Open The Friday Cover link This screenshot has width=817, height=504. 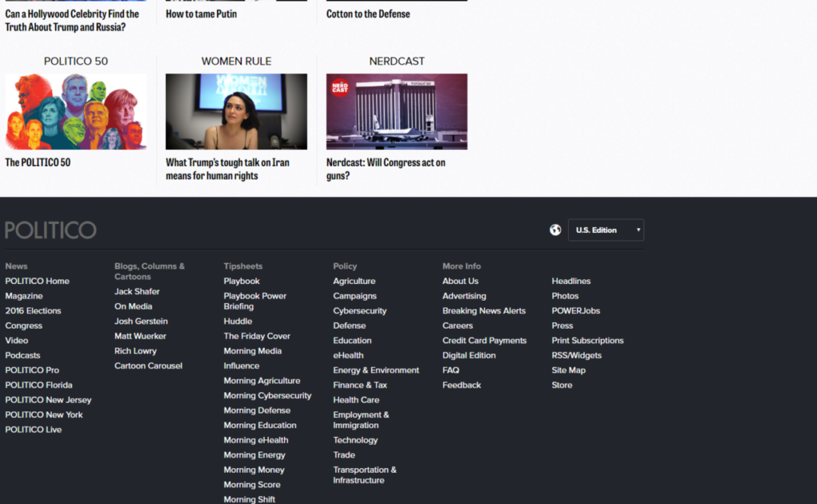pyautogui.click(x=257, y=337)
